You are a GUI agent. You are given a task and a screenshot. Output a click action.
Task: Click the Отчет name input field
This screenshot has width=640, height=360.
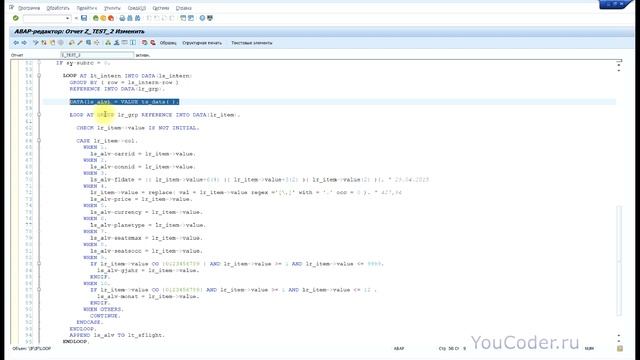tap(97, 55)
